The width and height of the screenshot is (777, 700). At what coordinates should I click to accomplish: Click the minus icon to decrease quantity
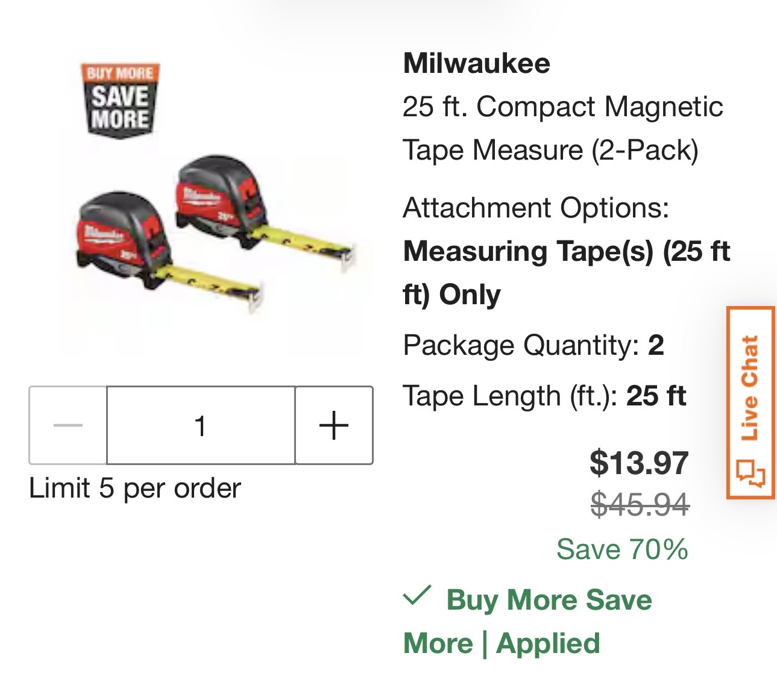[68, 425]
